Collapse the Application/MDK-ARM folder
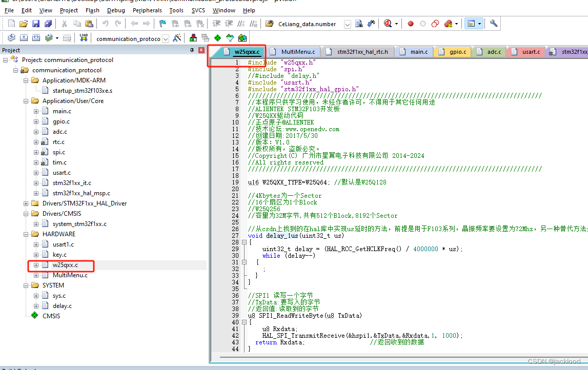The width and height of the screenshot is (588, 370). [26, 80]
